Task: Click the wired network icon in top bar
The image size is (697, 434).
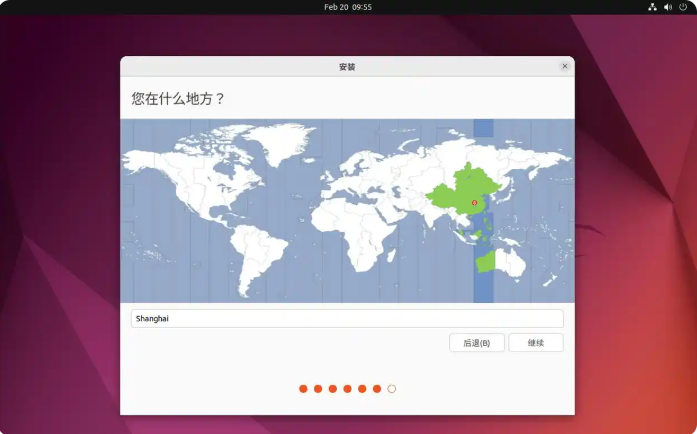Action: click(x=652, y=7)
